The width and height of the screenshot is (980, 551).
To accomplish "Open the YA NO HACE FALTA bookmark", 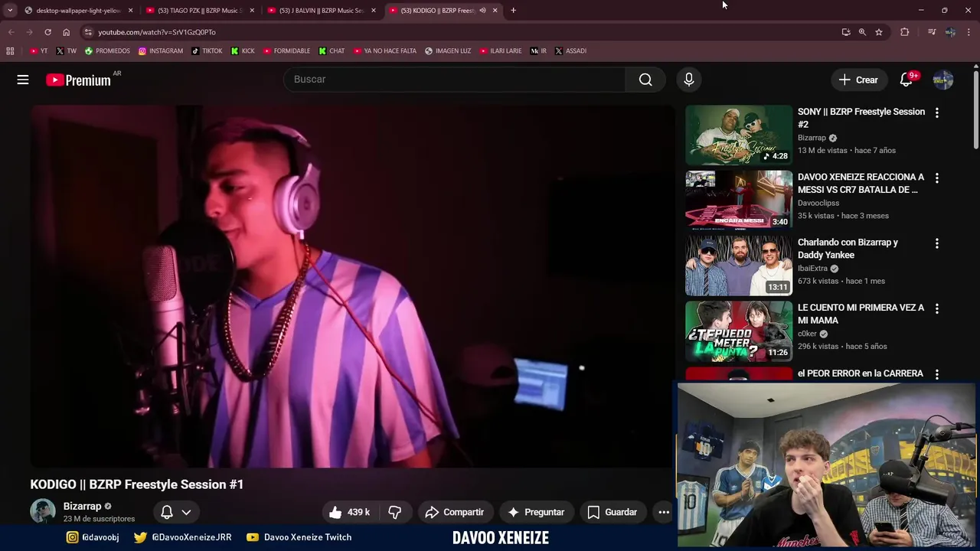I will (x=385, y=51).
